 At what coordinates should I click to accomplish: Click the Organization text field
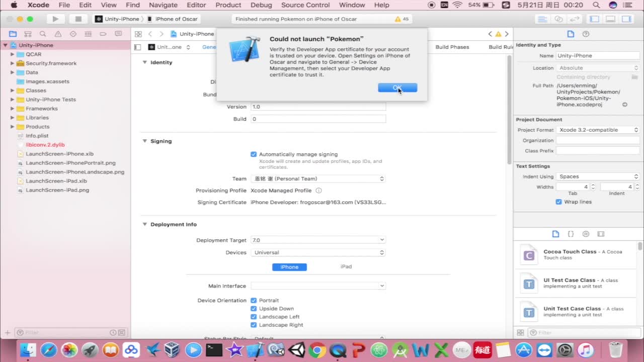pyautogui.click(x=598, y=141)
